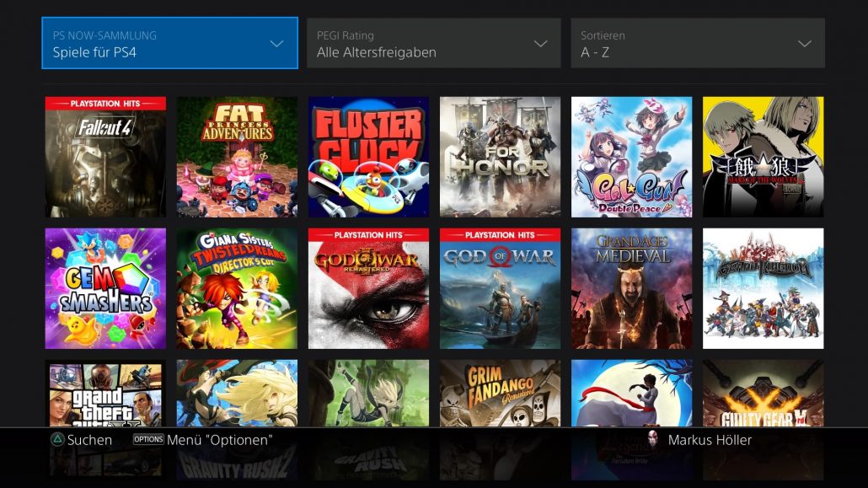Expand the PEGI Rating filter

point(433,43)
